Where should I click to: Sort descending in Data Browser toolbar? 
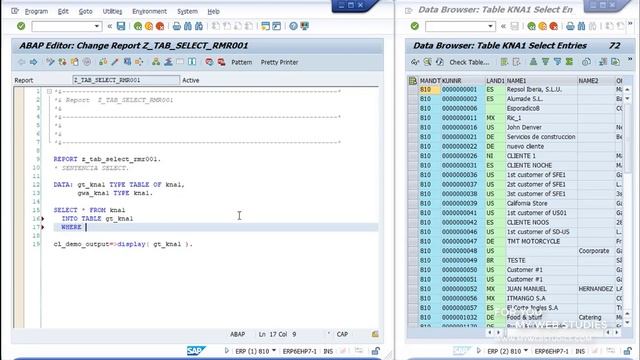pos(545,62)
